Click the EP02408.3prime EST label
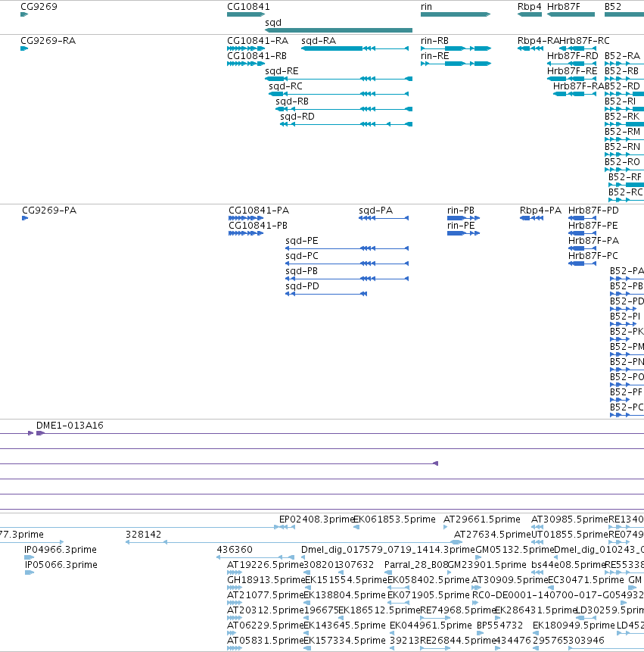 point(316,519)
